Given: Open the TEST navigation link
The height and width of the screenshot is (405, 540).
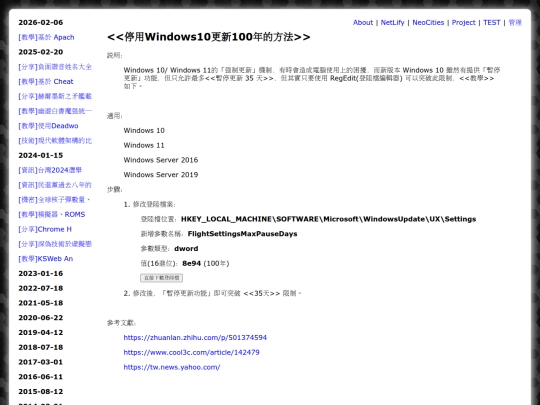Looking at the screenshot, I should click(491, 22).
